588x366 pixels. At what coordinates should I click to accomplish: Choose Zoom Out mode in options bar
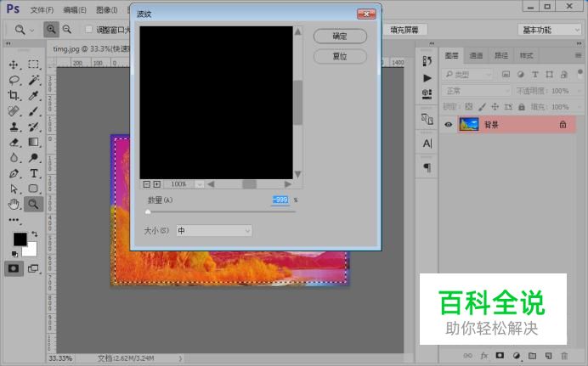[67, 29]
